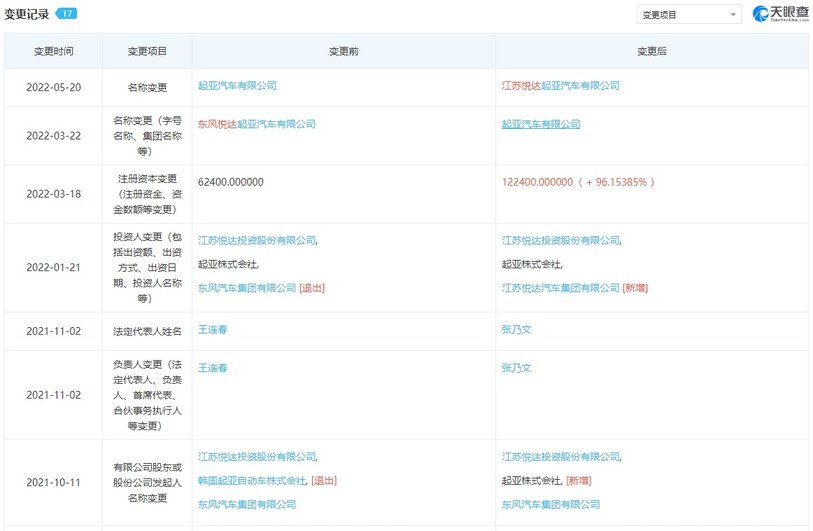
Task: Open 东风汽车集团有限公司 in 2021-10-11 变更后 cell
Action: [551, 504]
